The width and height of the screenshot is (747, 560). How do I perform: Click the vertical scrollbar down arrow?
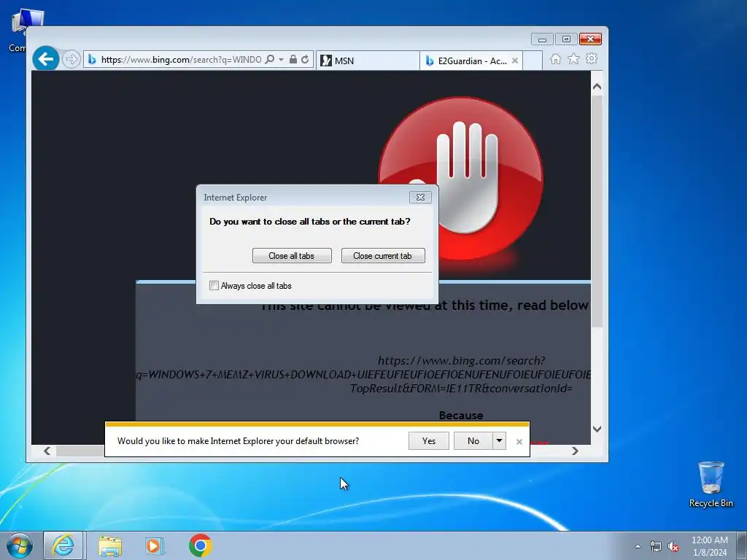click(597, 429)
